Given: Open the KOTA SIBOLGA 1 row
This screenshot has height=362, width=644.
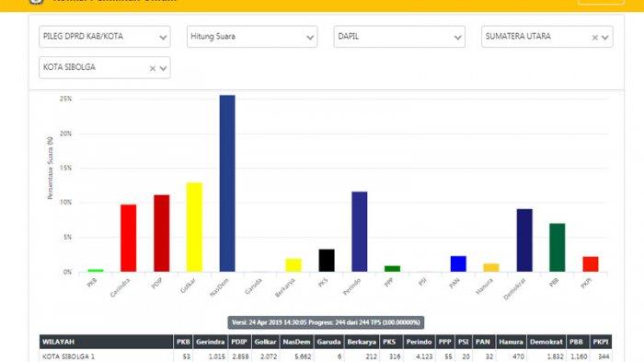Looking at the screenshot, I should [x=326, y=356].
